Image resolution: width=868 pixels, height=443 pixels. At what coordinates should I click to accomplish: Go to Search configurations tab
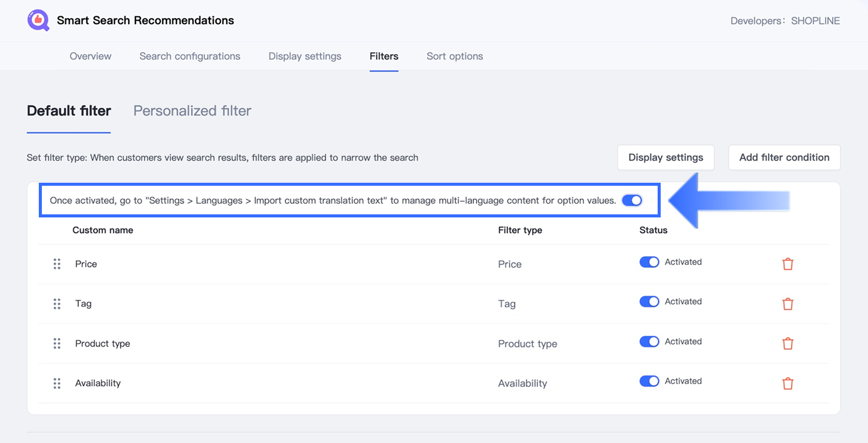[189, 56]
